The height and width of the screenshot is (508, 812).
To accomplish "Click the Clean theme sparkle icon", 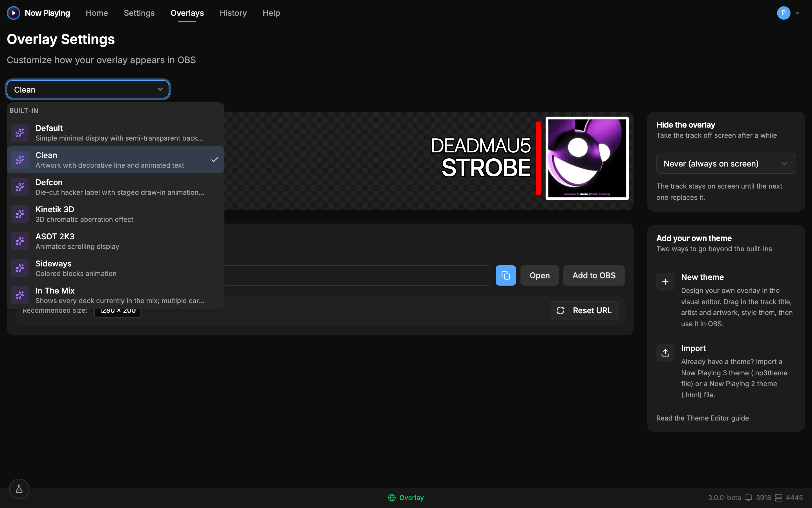I will (x=20, y=160).
